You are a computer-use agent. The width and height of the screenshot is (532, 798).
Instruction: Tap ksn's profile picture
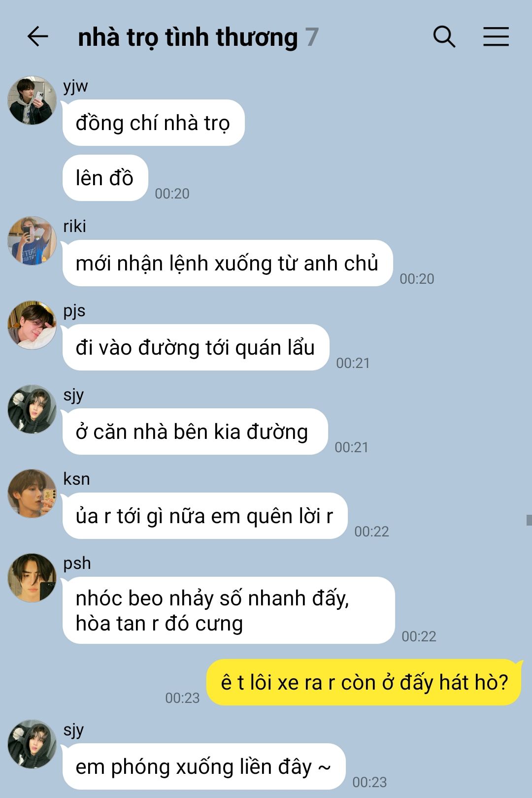(x=32, y=494)
